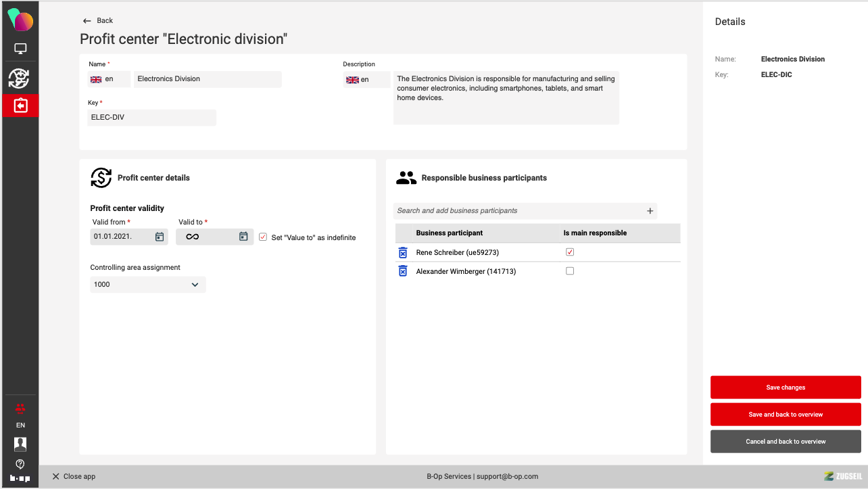868x489 pixels.
Task: Click Cancel and back to overview
Action: 786,442
